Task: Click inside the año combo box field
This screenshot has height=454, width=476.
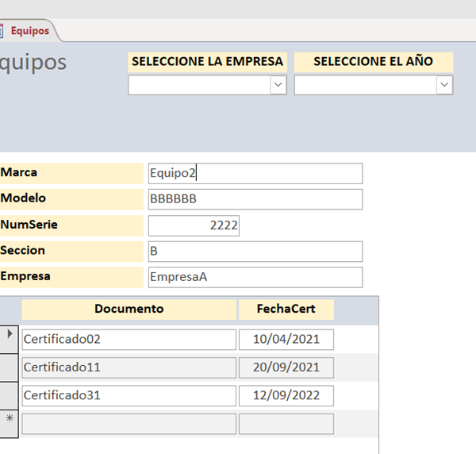Action: tap(365, 85)
